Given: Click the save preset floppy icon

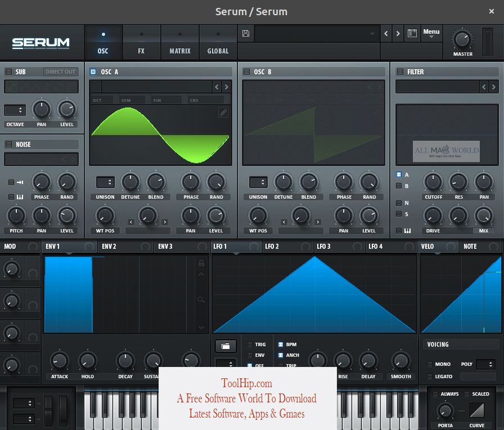Looking at the screenshot, I should tap(246, 33).
